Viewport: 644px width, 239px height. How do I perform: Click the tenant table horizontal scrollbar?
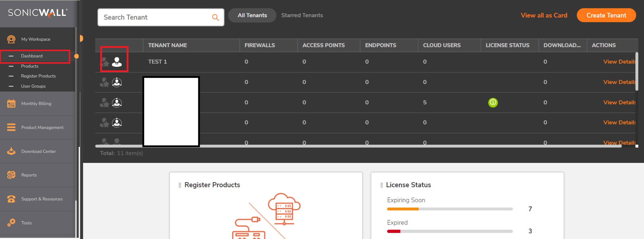(358, 146)
